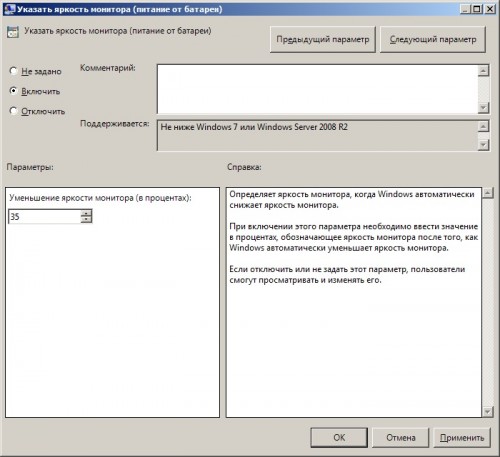Select the 'Отключить' radio option
The image size is (500, 457).
pyautogui.click(x=13, y=111)
